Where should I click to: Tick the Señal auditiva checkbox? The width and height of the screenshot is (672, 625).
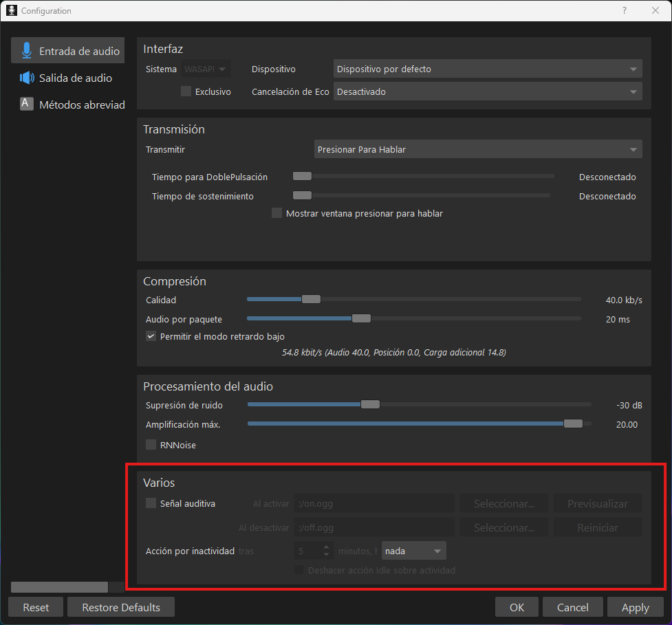click(x=151, y=503)
